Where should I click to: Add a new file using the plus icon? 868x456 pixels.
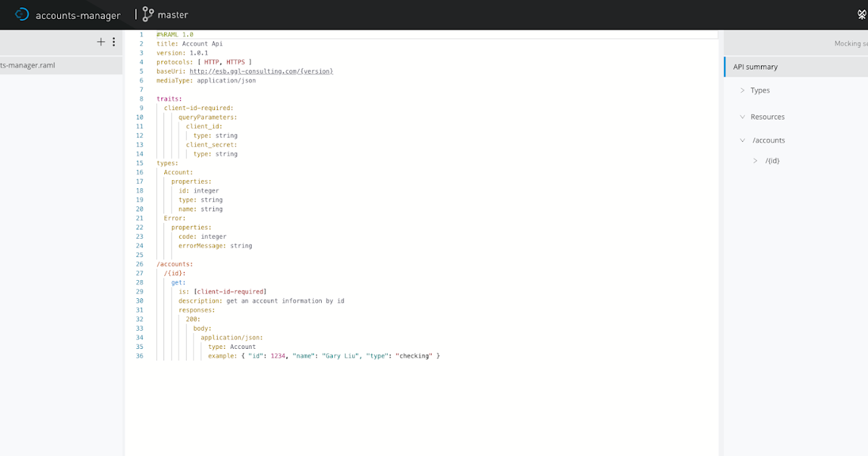tap(101, 41)
